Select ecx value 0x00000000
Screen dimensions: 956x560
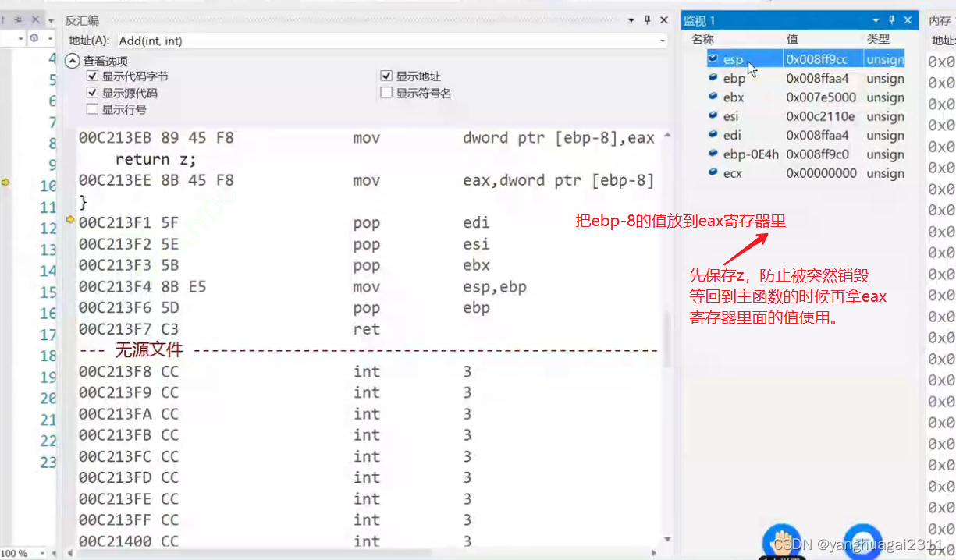[x=821, y=173]
